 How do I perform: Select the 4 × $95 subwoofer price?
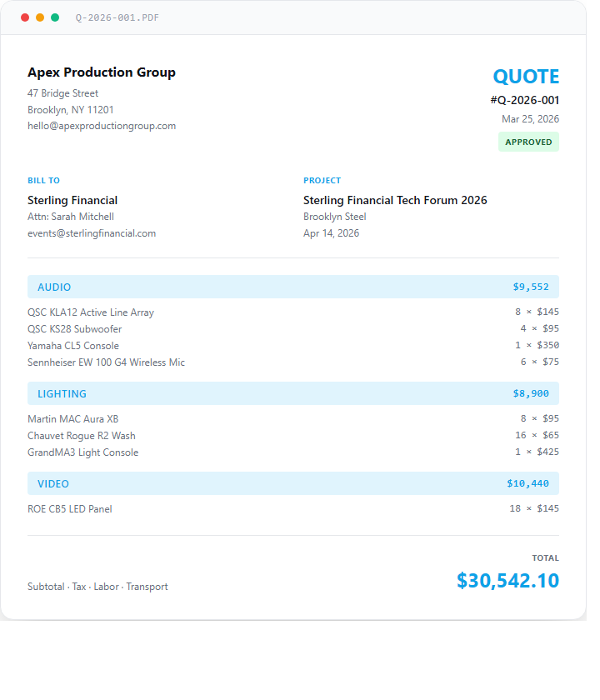pyautogui.click(x=540, y=328)
